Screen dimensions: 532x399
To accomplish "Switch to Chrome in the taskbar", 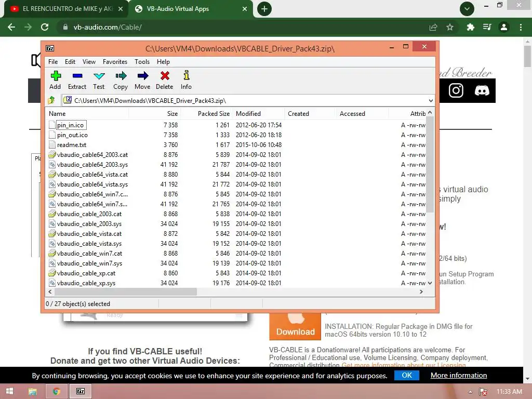I will (x=57, y=391).
